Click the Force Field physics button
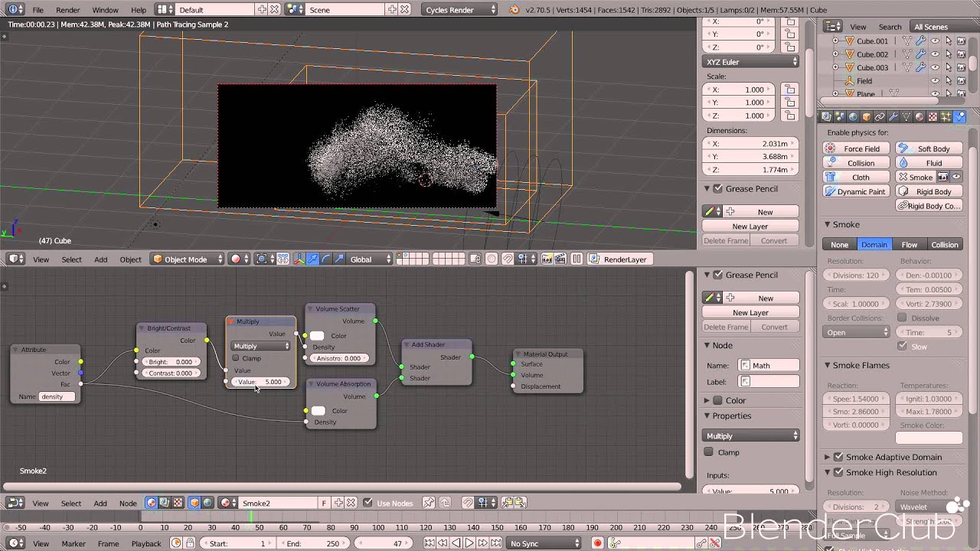The image size is (980, 551). 857,148
